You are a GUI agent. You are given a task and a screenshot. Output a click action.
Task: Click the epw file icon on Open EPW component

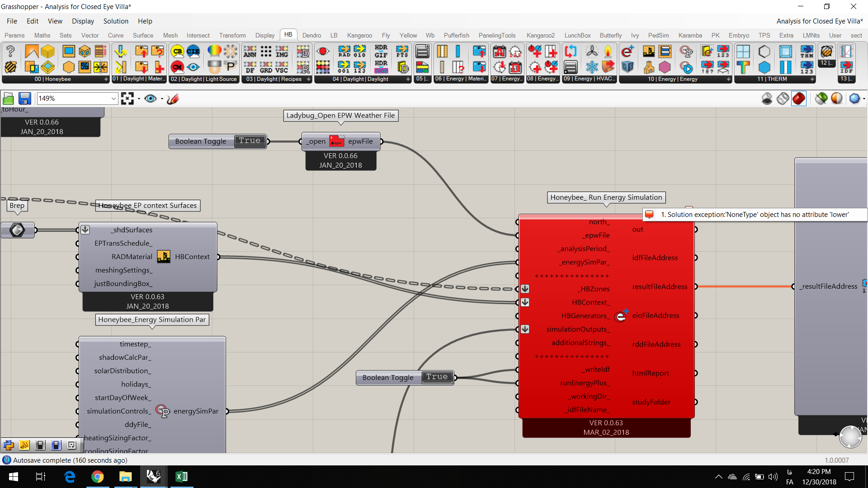pyautogui.click(x=337, y=141)
